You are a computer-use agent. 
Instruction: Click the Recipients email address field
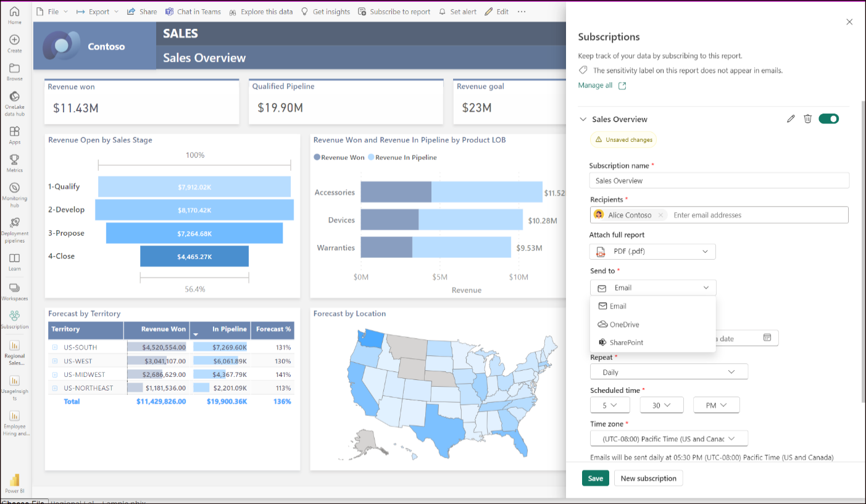758,215
